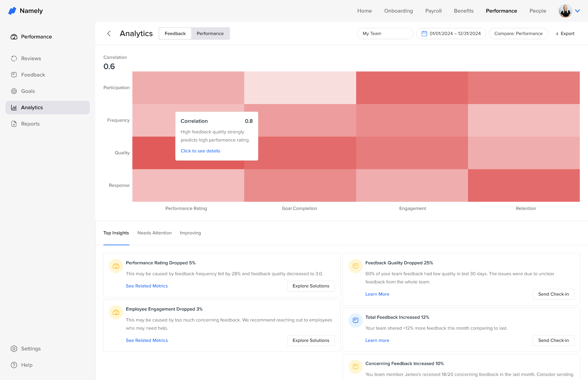The width and height of the screenshot is (588, 380).
Task: Click the Namely logo icon
Action: [12, 11]
